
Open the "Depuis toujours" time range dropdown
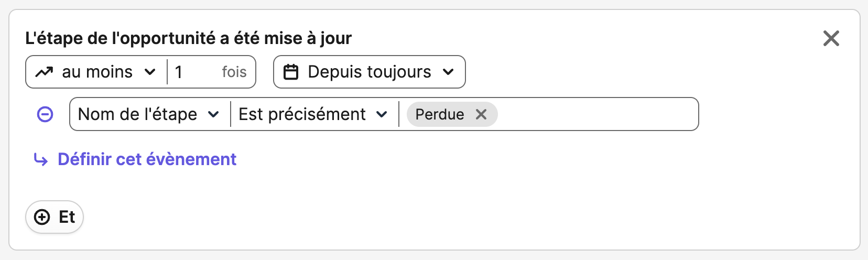pos(370,72)
